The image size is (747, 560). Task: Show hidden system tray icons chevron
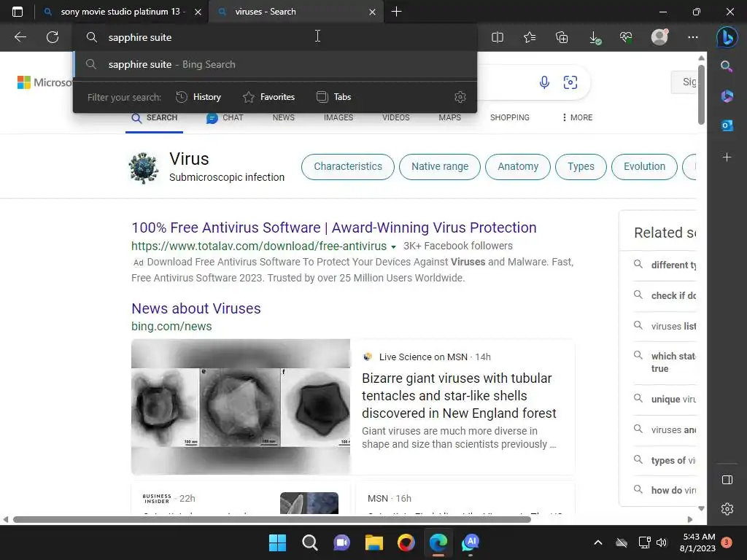[598, 542]
